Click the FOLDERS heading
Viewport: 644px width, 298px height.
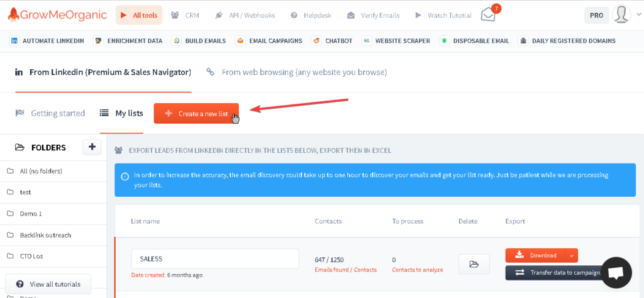tap(48, 147)
